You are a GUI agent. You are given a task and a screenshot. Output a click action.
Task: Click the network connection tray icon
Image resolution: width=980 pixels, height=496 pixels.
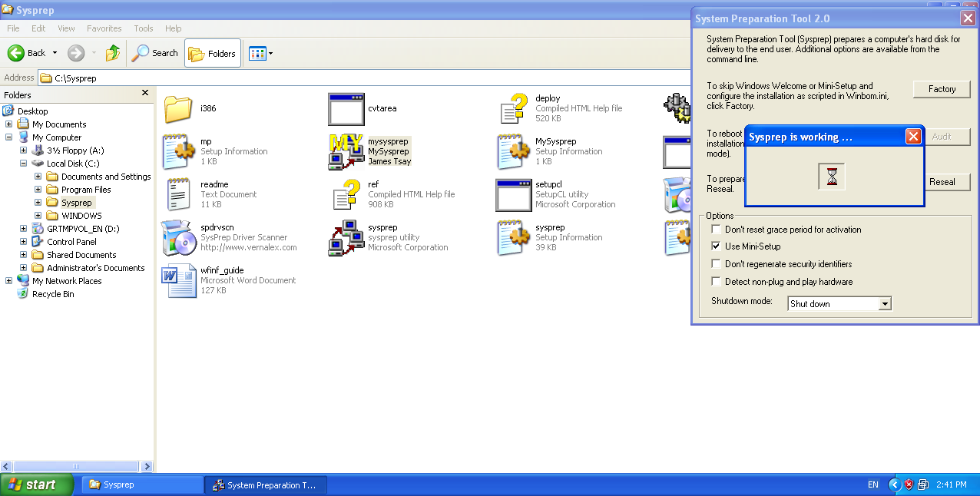pos(923,485)
